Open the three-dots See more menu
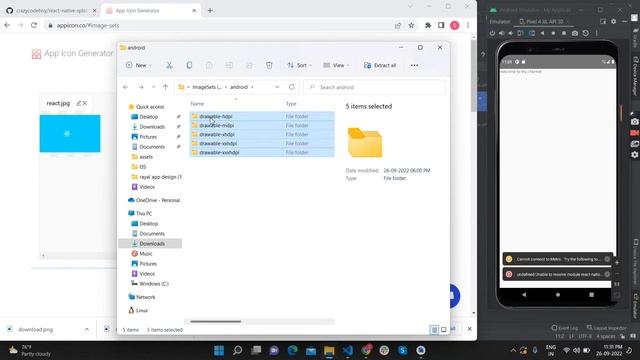Screen dimensions: 640x360 click(x=414, y=65)
